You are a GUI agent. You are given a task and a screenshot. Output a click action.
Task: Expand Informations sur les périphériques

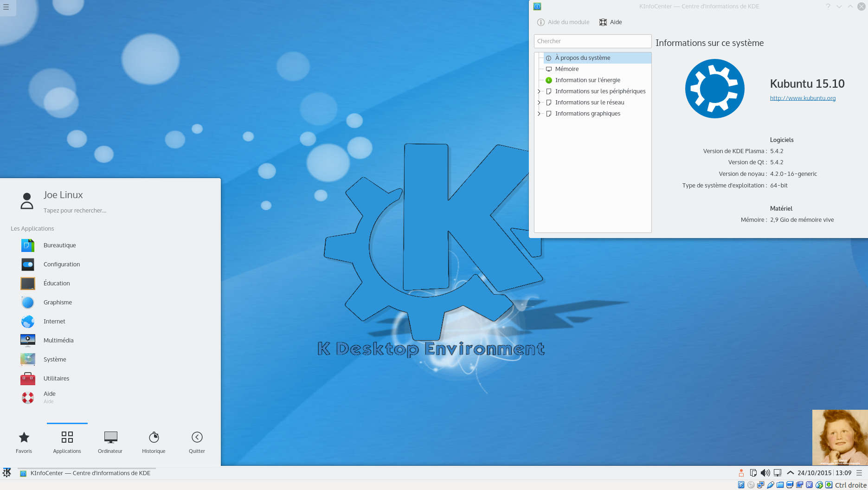(x=539, y=91)
